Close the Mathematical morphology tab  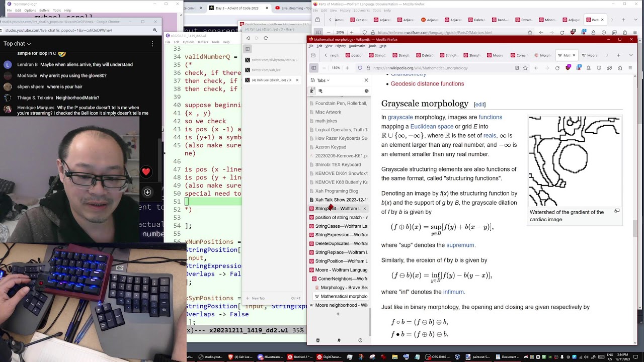574,55
